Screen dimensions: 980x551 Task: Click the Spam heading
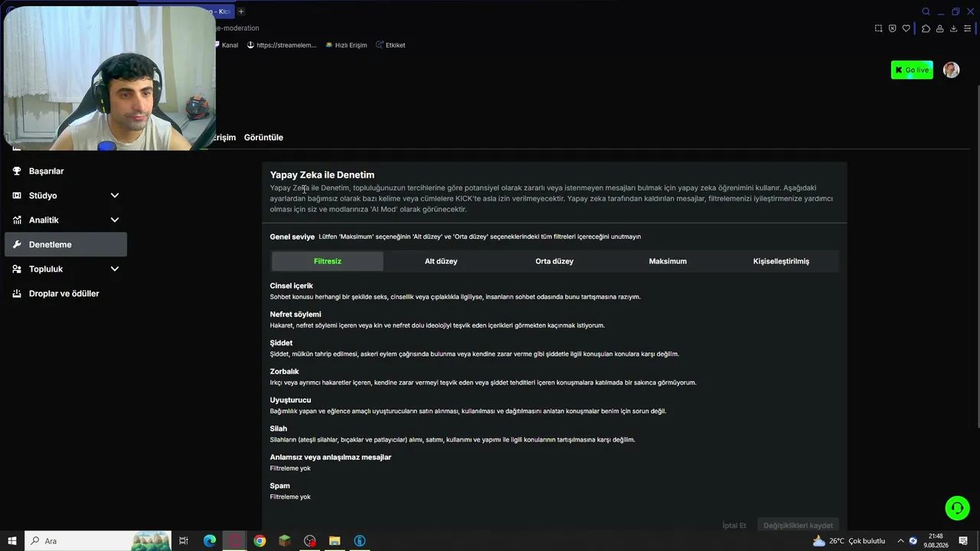click(280, 486)
